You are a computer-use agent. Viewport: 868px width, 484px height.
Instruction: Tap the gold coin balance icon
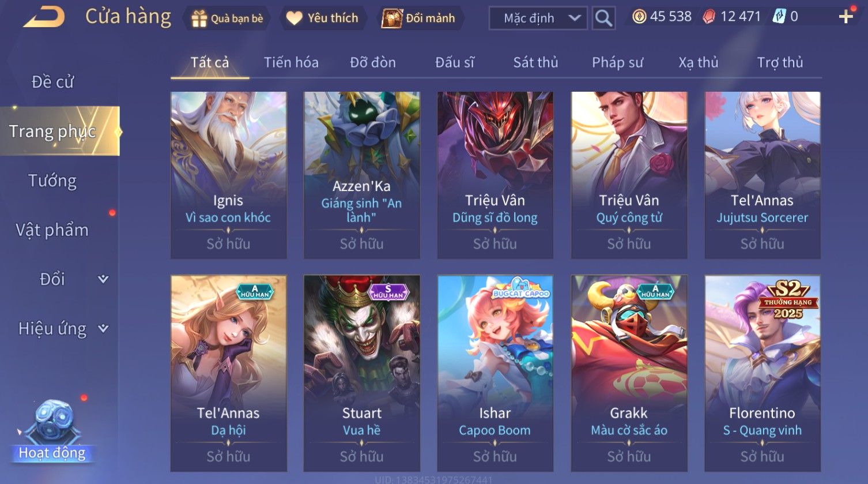click(x=639, y=17)
